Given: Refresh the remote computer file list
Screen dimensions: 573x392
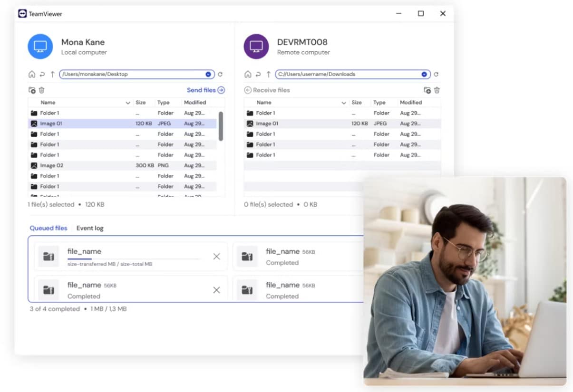Looking at the screenshot, I should tap(436, 74).
